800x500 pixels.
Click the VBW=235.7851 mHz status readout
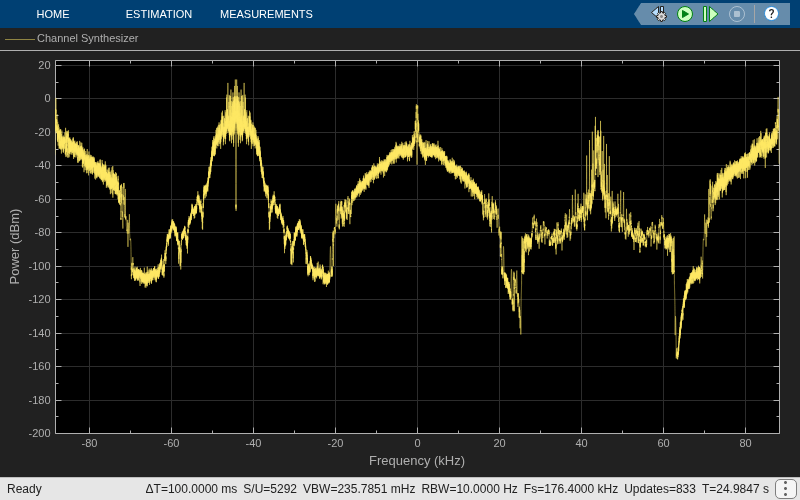(x=359, y=489)
